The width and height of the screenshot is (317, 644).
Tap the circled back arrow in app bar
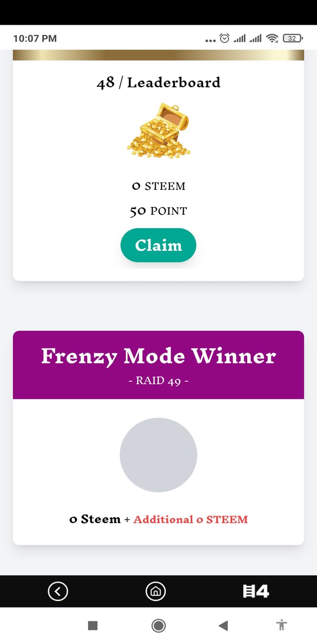(x=58, y=591)
